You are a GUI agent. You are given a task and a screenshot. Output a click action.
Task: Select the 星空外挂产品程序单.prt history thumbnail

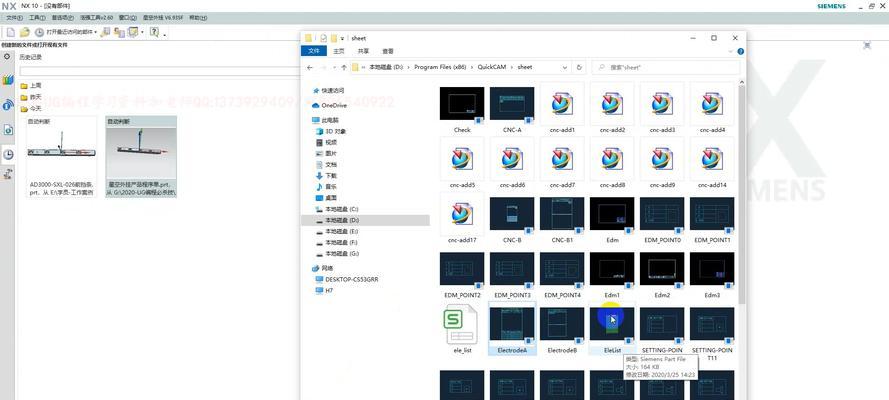click(x=141, y=157)
